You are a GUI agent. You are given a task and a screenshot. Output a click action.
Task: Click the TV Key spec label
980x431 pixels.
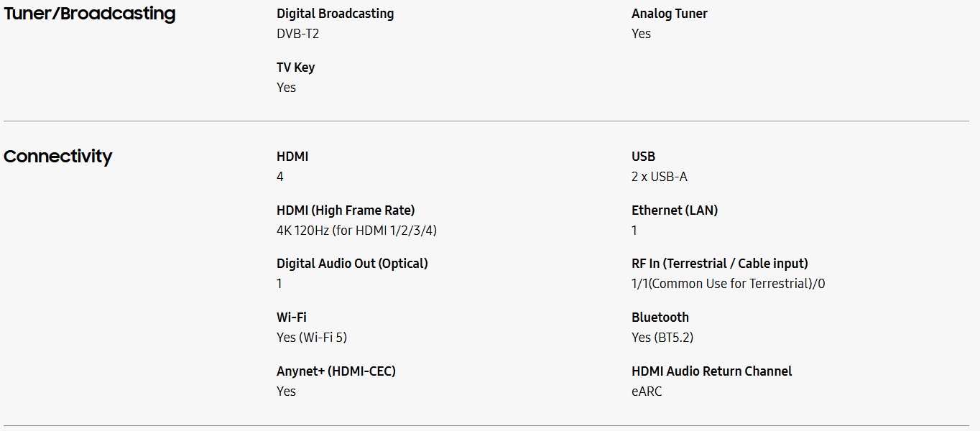pyautogui.click(x=295, y=68)
